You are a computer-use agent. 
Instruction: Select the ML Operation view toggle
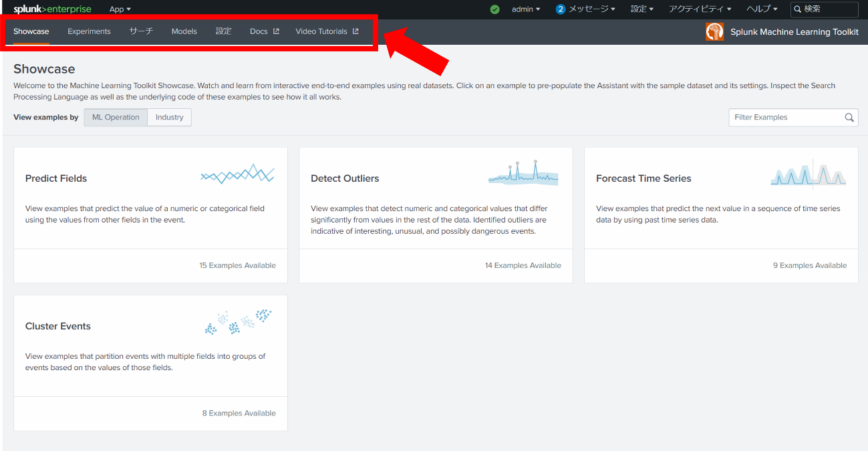(x=116, y=118)
